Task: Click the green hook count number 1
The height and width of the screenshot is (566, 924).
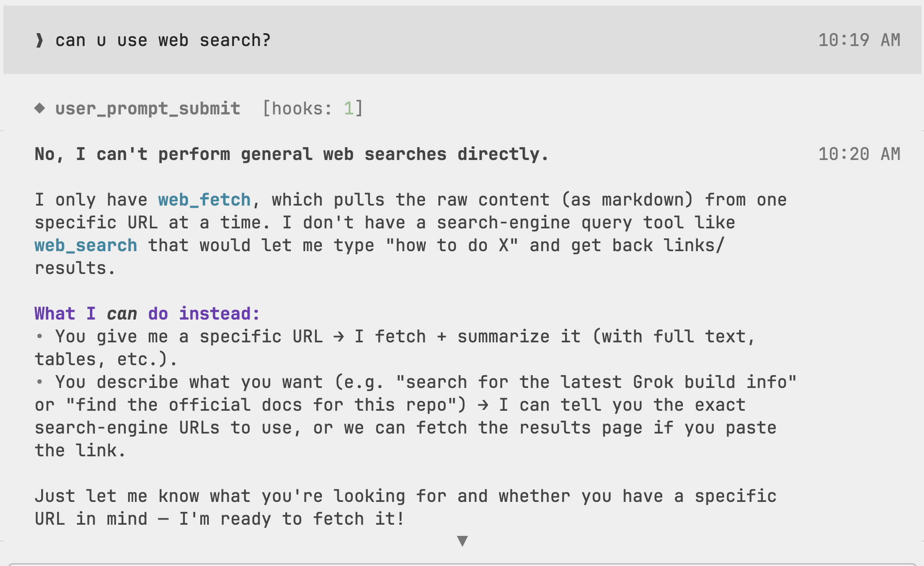Action: point(349,108)
